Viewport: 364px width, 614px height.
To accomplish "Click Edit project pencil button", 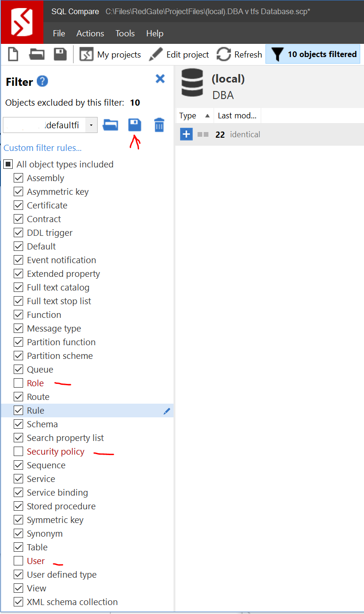I will click(179, 55).
